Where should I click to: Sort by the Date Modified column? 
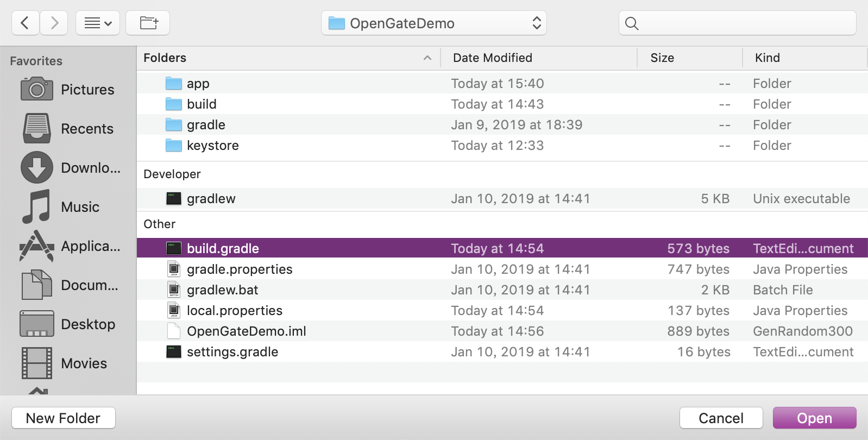coord(538,58)
